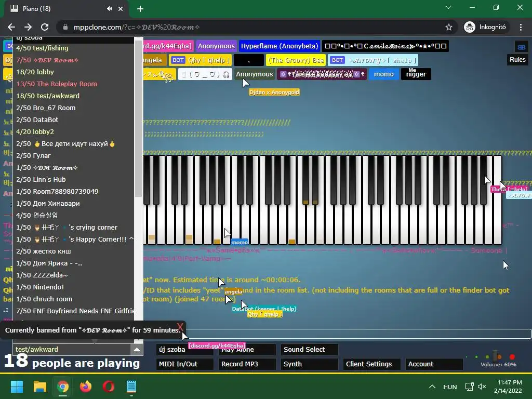Image resolution: width=532 pixels, height=399 pixels.
Task: Join the 4/50 test/fishing room
Action: coord(74,48)
